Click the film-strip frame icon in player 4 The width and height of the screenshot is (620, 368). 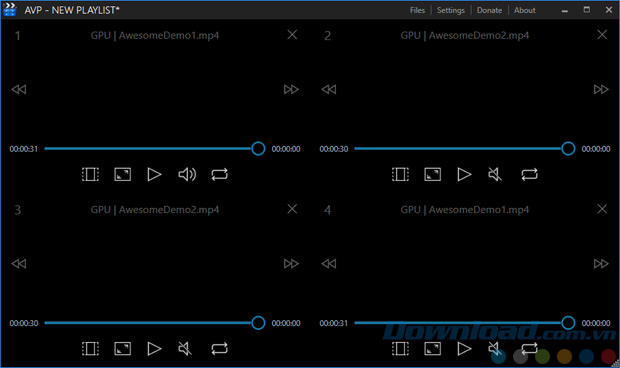pyautogui.click(x=401, y=349)
